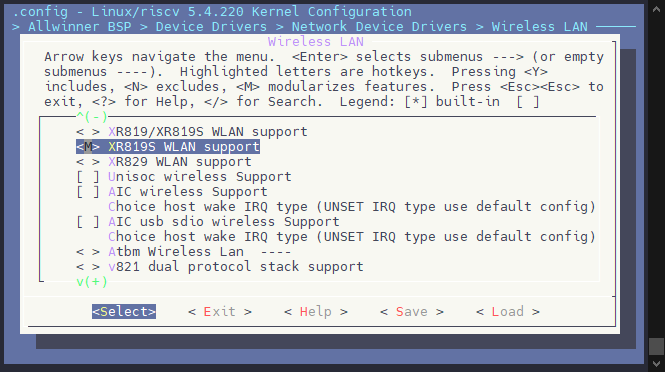
Task: Click Load to load a config
Action: [508, 311]
